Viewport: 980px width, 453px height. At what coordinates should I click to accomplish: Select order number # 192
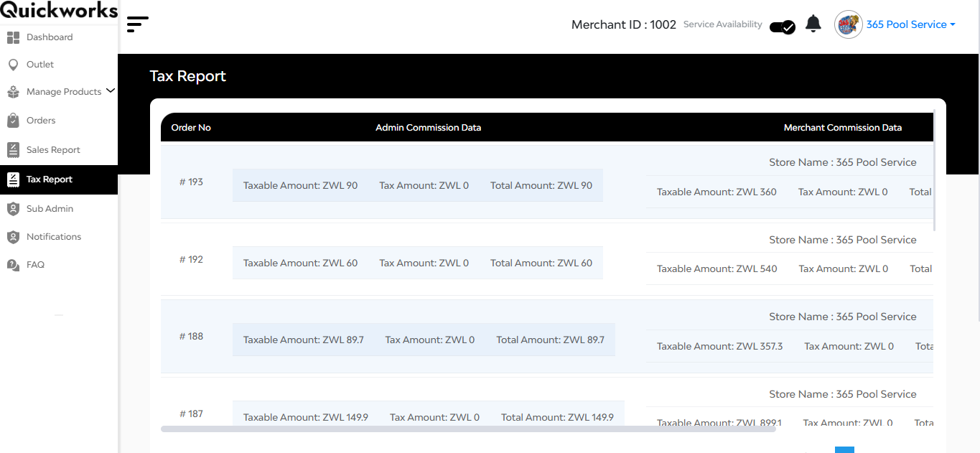point(191,260)
